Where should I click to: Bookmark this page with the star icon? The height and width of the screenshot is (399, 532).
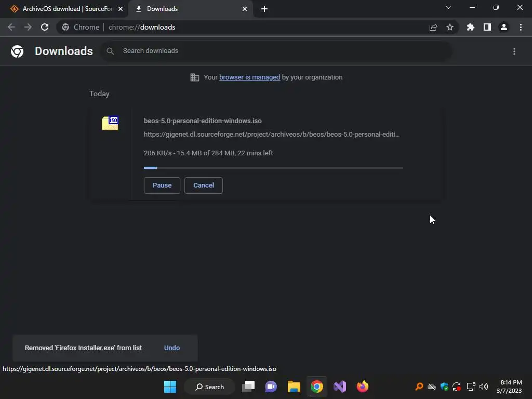449,27
